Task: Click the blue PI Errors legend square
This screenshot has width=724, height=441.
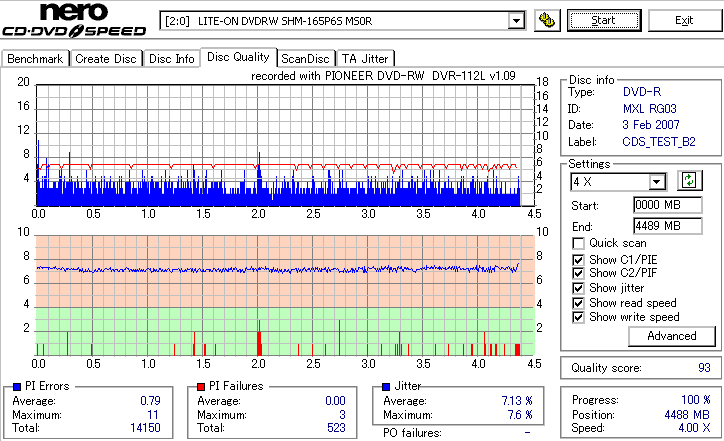Action: coord(17,387)
